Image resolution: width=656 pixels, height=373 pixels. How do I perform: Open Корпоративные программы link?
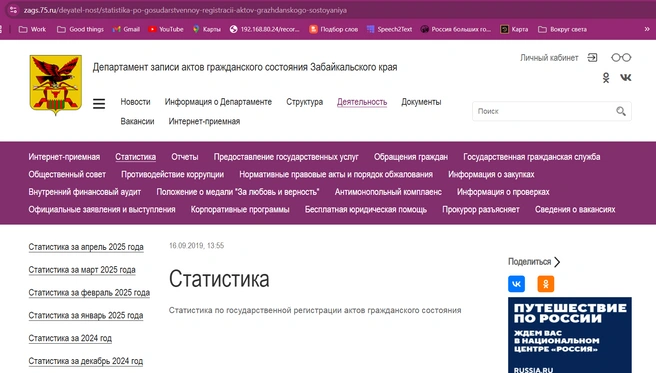(x=240, y=209)
